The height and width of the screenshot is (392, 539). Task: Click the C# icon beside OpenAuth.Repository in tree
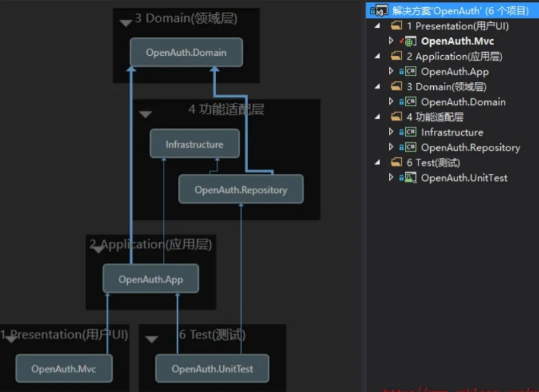[410, 148]
